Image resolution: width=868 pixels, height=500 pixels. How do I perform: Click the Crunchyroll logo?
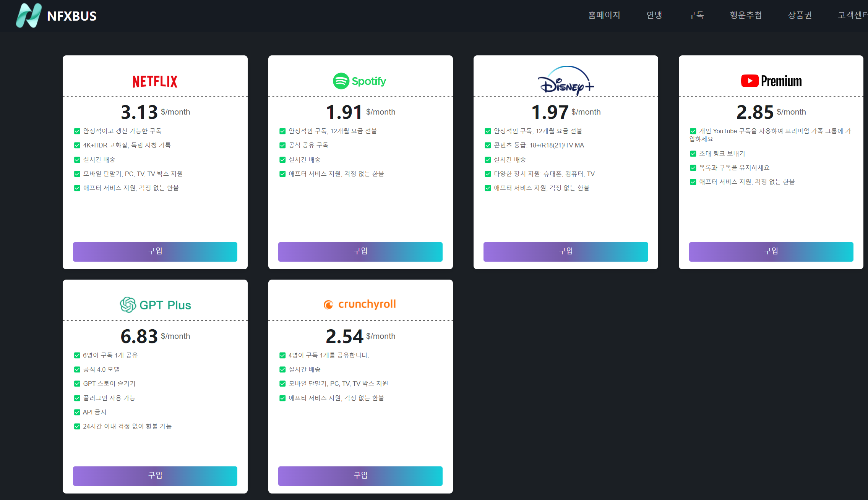tap(360, 304)
